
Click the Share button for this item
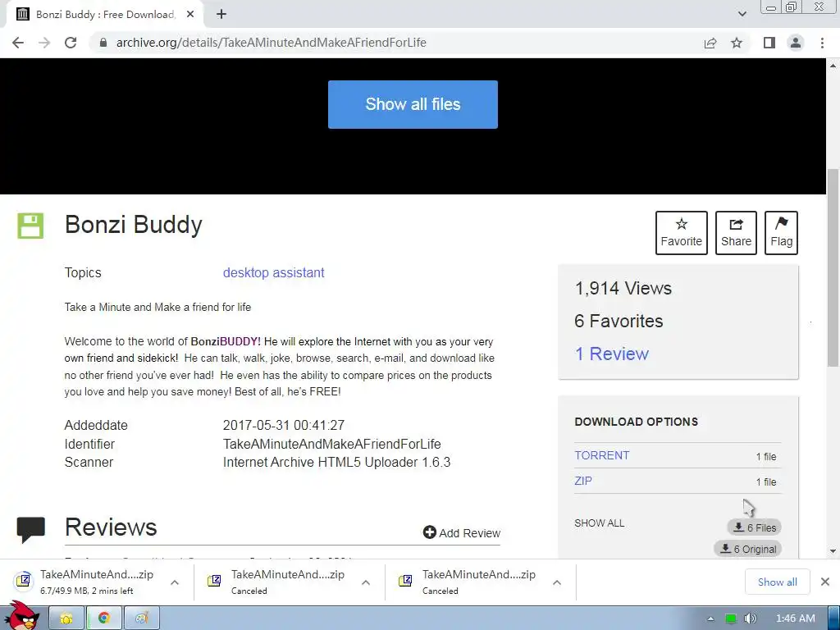click(x=736, y=233)
